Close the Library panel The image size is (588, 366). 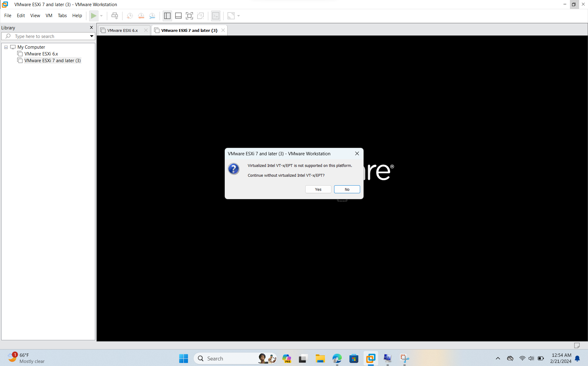(x=91, y=28)
